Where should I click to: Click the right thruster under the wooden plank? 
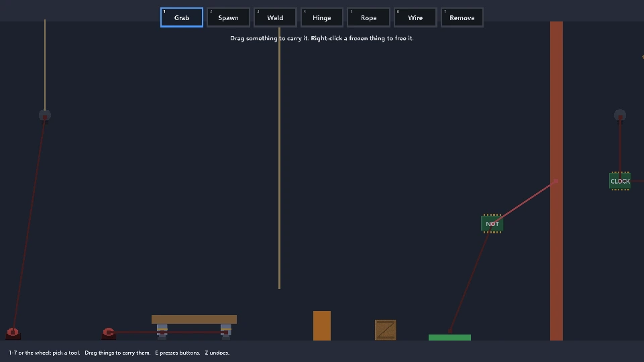click(x=226, y=332)
